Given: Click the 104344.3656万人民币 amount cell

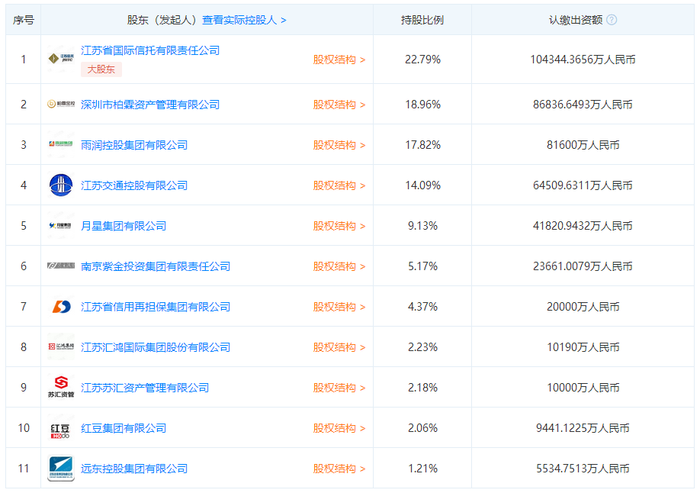Looking at the screenshot, I should point(583,59).
